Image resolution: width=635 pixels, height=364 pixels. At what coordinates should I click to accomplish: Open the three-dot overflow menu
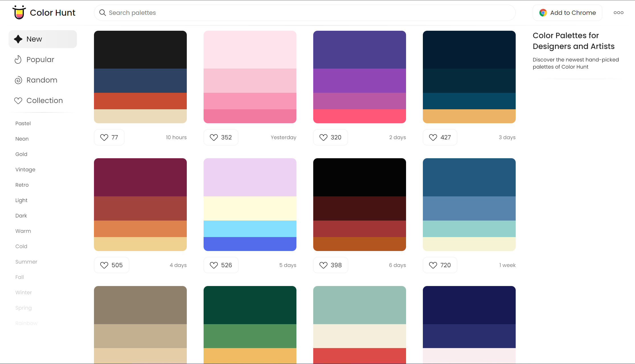coord(618,13)
